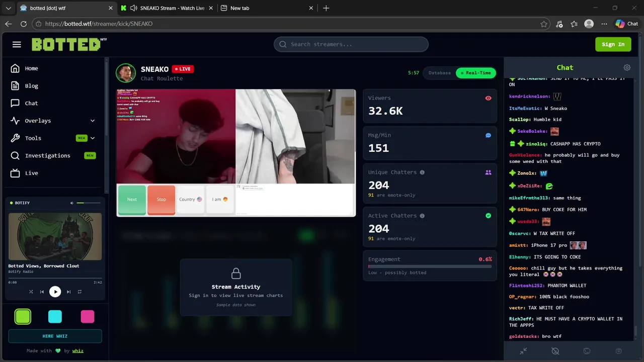Skip to the previous Botify track
The width and height of the screenshot is (644, 362).
[x=42, y=292]
